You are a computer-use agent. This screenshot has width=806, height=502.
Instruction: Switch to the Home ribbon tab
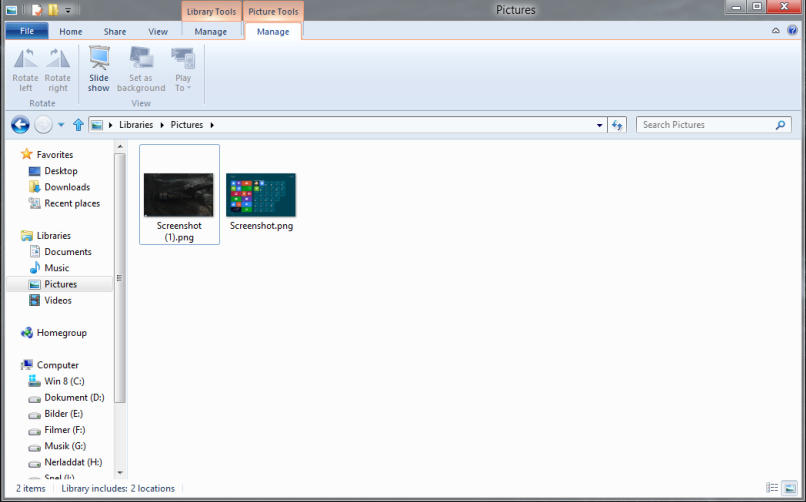pos(70,32)
